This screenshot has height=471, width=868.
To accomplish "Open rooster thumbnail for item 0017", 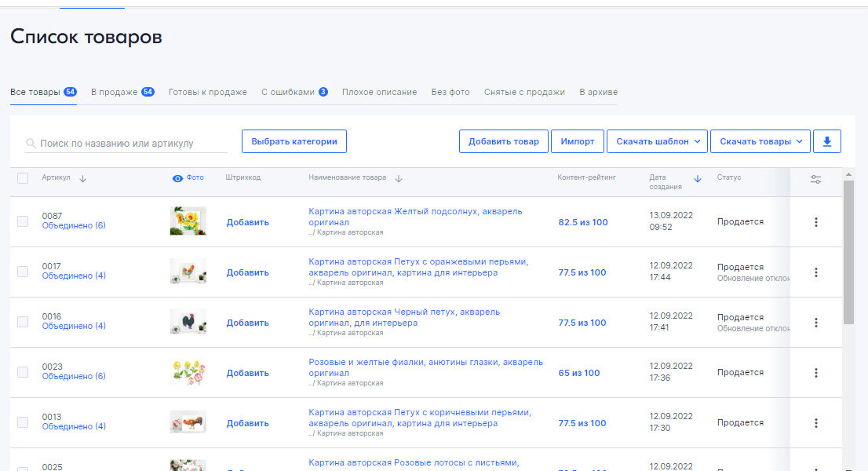I will click(188, 271).
